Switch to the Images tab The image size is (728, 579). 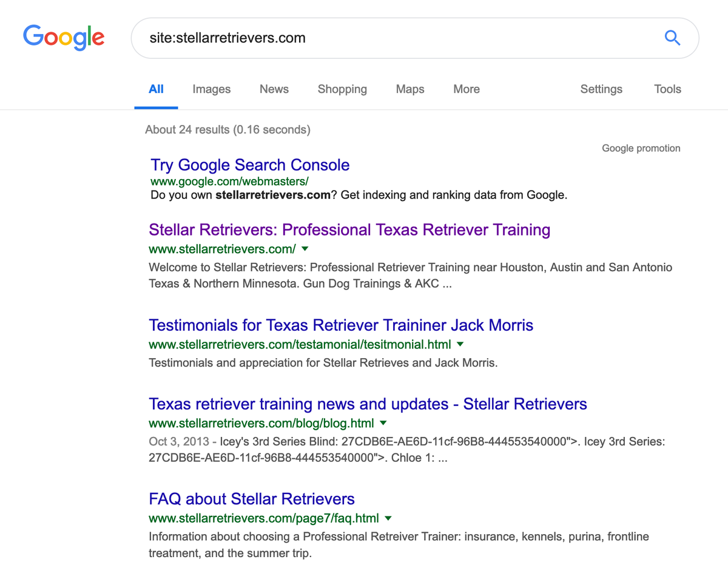212,89
